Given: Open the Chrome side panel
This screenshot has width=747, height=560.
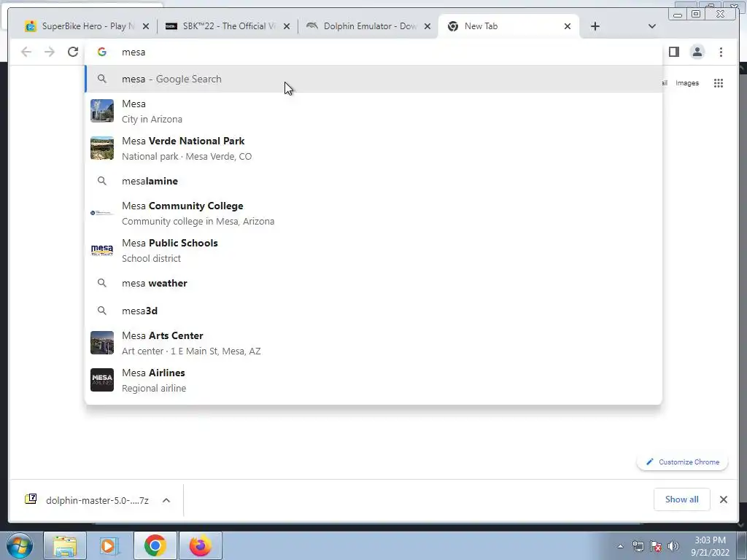Looking at the screenshot, I should (673, 52).
